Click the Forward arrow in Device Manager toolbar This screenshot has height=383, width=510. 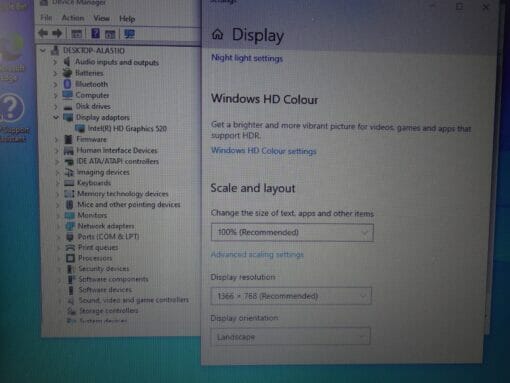coord(57,33)
